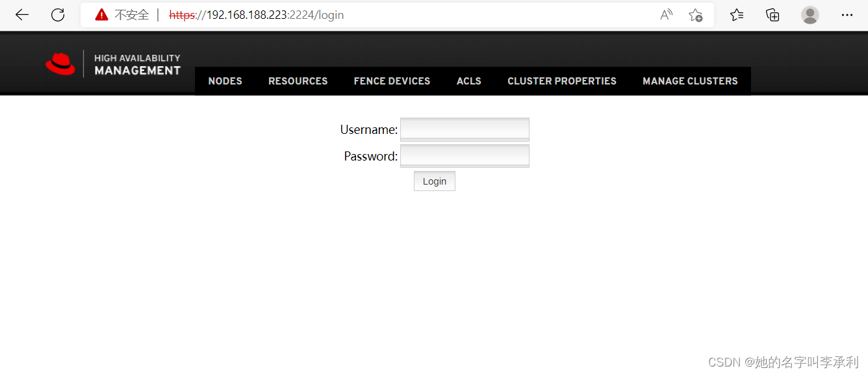Add this page to favorites star icon

pyautogui.click(x=695, y=15)
